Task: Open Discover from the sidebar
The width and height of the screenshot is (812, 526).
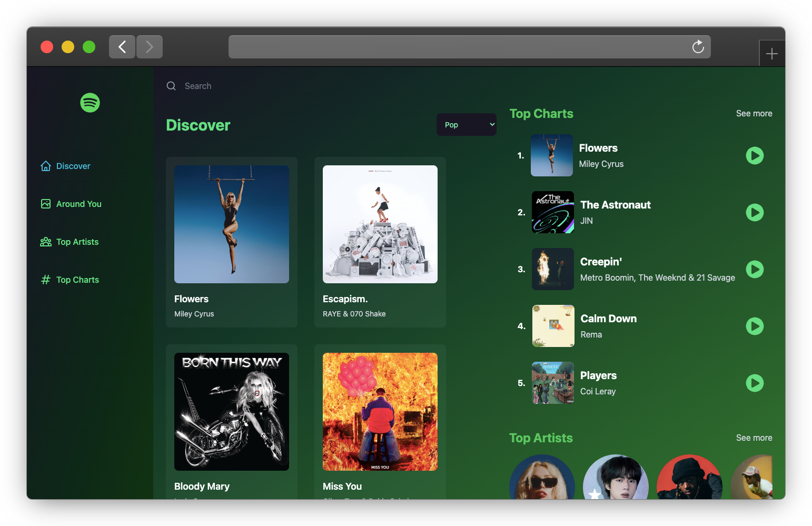Action: pyautogui.click(x=65, y=166)
